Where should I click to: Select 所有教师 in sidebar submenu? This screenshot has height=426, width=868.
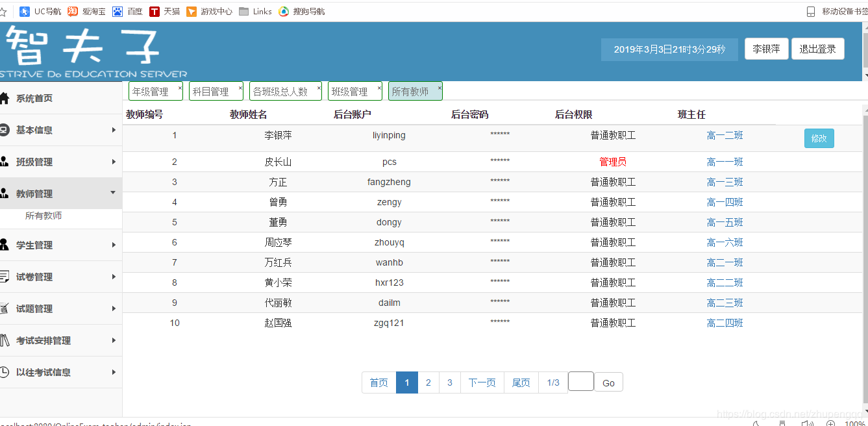point(43,216)
